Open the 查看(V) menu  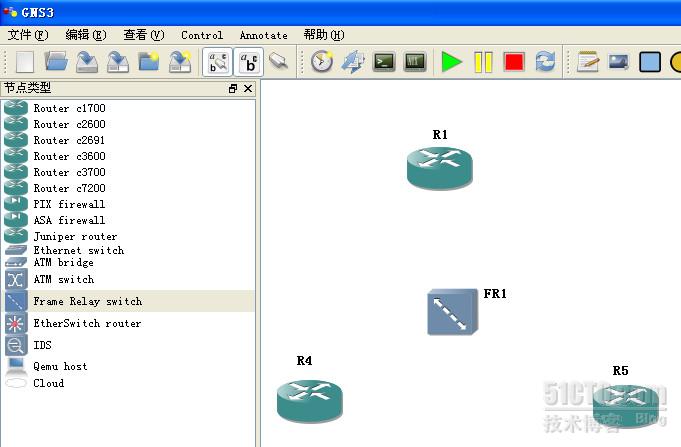(x=144, y=35)
